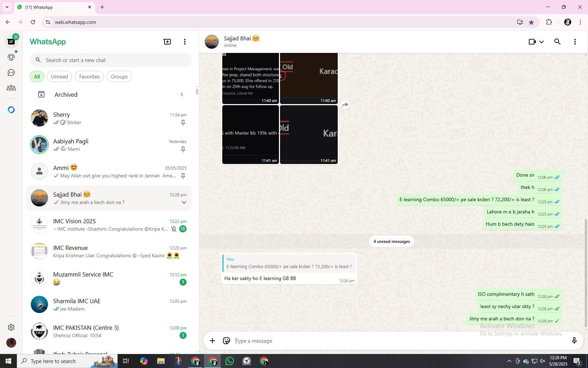Select the All chats filter
This screenshot has height=368, width=588.
(37, 77)
